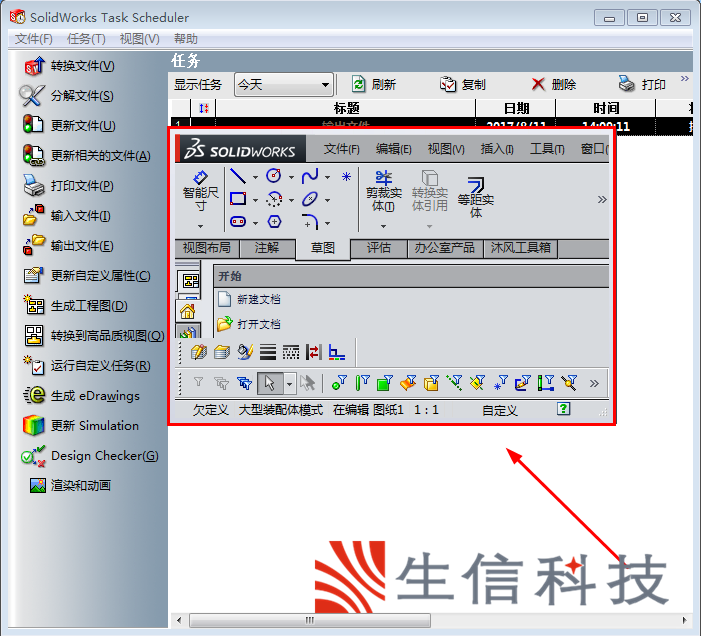701x636 pixels.
Task: Select the 更新 Simulation task
Action: pos(81,425)
